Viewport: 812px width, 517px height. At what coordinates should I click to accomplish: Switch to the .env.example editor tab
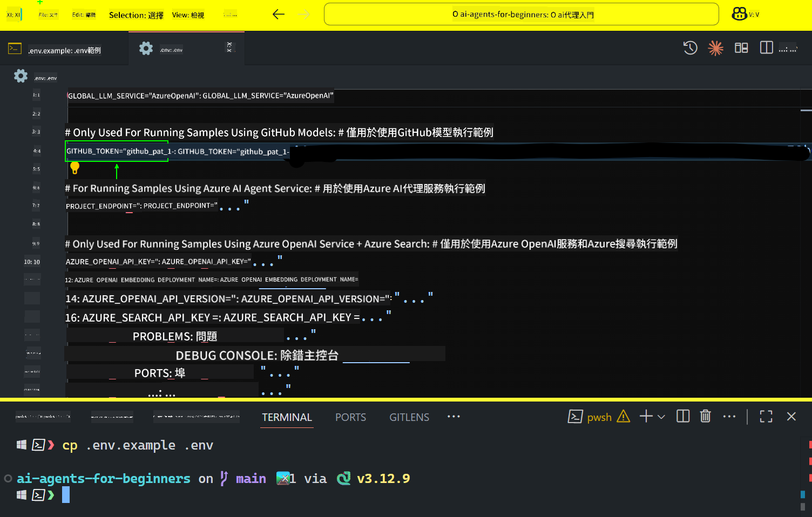(64, 50)
